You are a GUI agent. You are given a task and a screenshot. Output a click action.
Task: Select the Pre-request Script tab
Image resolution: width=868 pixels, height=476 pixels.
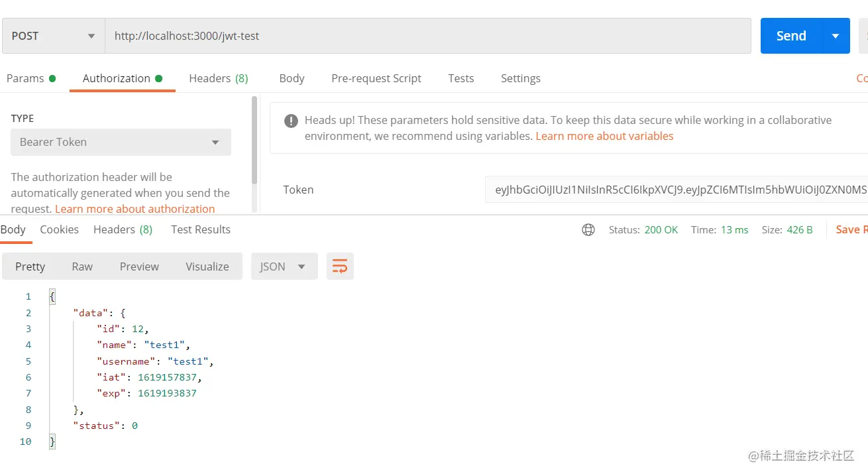[376, 78]
